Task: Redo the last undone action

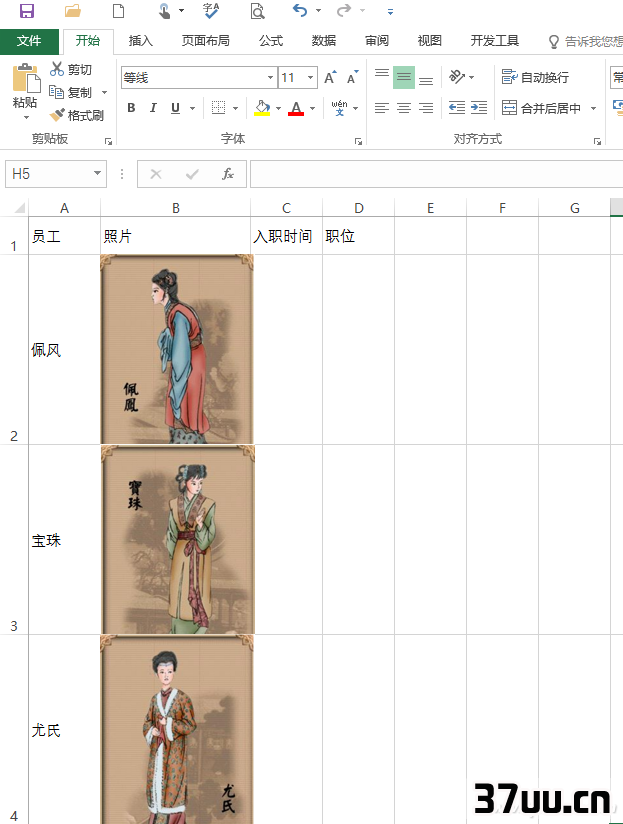Action: pyautogui.click(x=344, y=10)
